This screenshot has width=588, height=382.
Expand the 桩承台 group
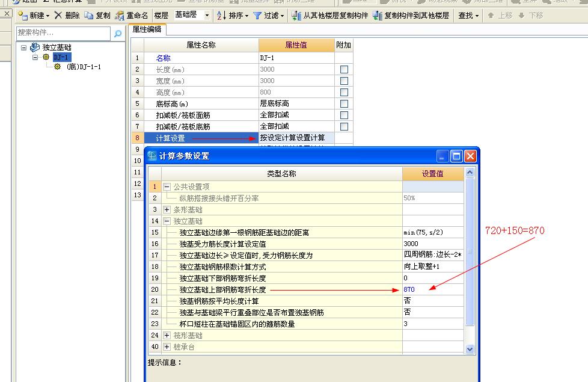[x=167, y=347]
